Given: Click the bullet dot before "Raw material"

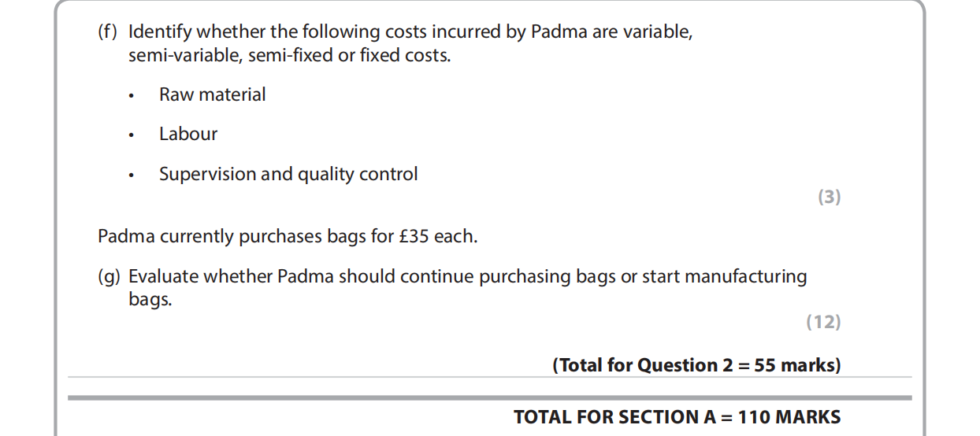Looking at the screenshot, I should click(132, 96).
